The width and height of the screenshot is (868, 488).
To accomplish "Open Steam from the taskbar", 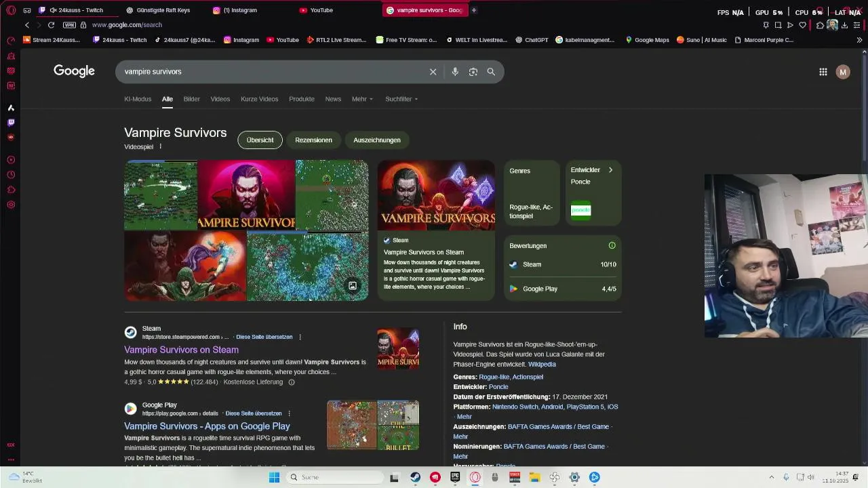I will [x=415, y=477].
